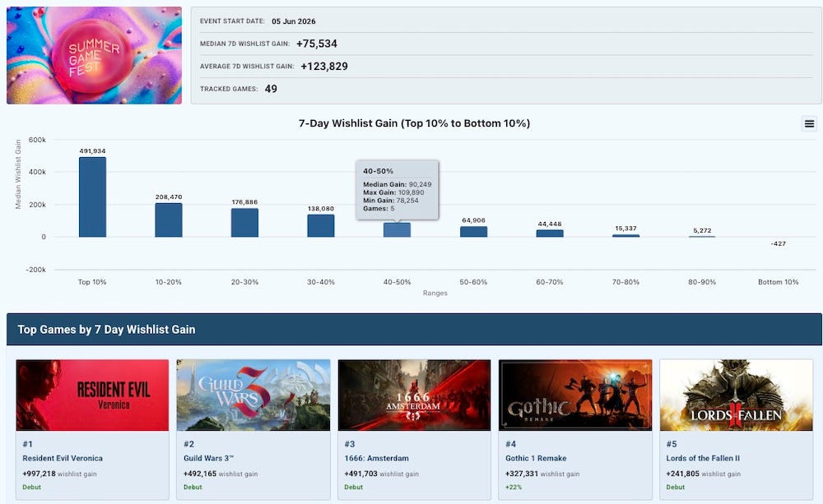
Task: Click the 44,448 data label
Action: (550, 224)
